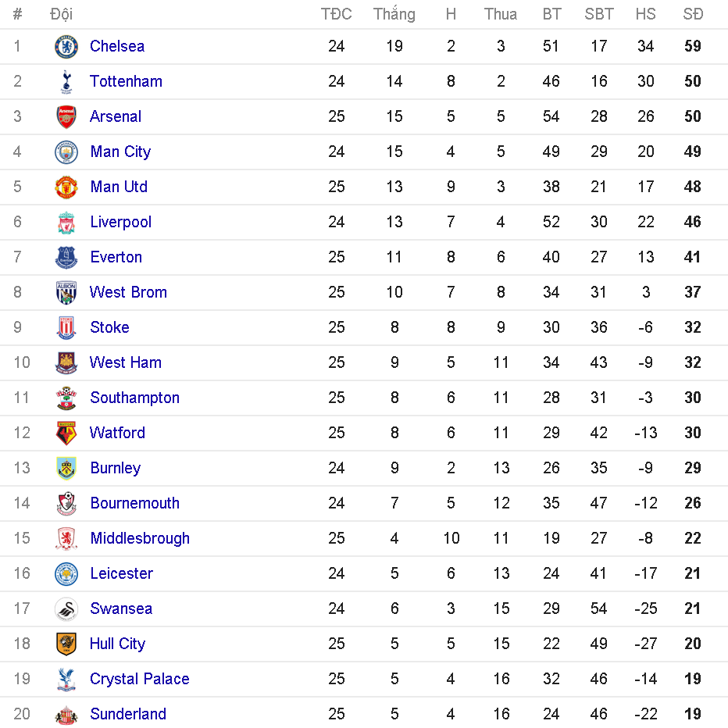
Task: Open the Bournemouth team link
Action: click(134, 503)
